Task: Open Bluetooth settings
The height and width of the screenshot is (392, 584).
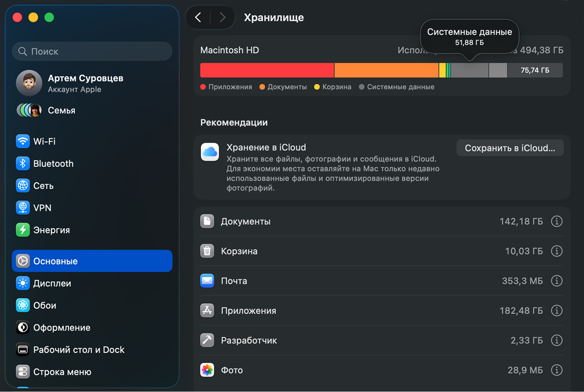Action: point(53,163)
